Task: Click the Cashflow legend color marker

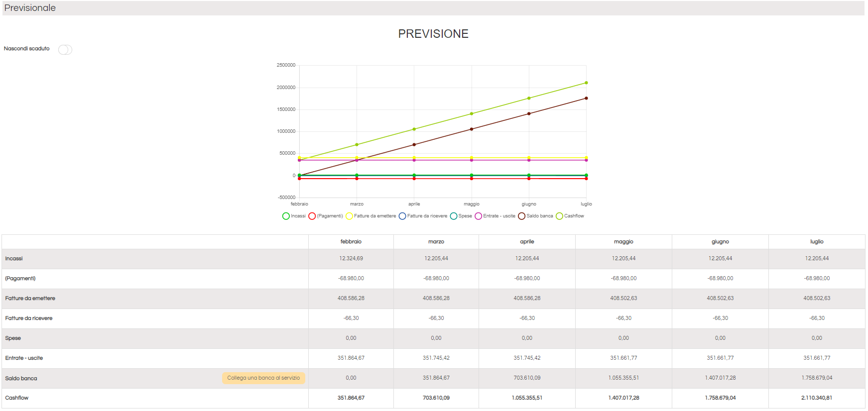Action: [559, 216]
